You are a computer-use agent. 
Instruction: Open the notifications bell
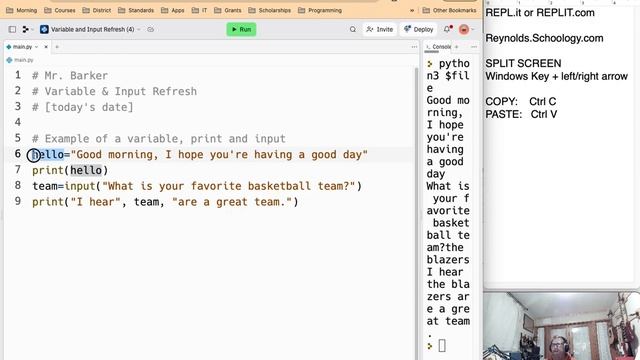click(447, 29)
